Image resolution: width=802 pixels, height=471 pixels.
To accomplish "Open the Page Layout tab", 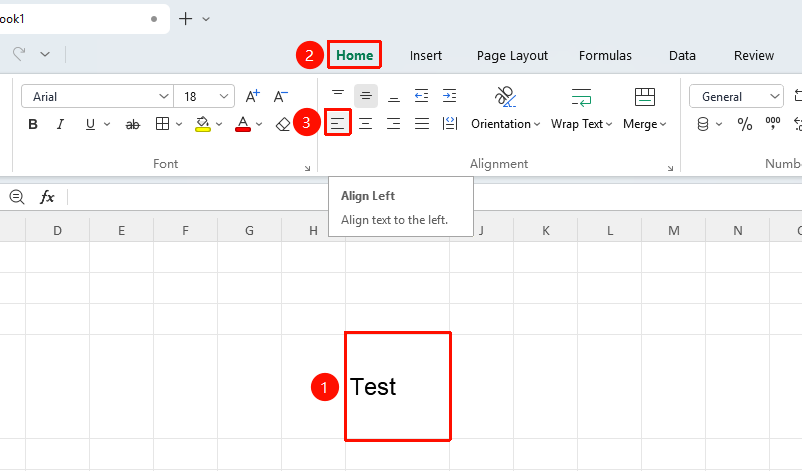I will [512, 56].
